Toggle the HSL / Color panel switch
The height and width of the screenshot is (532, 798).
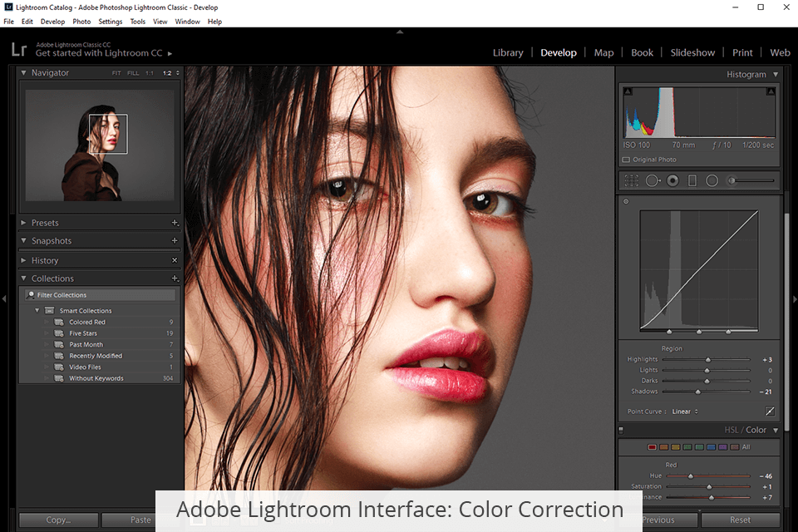click(x=621, y=431)
